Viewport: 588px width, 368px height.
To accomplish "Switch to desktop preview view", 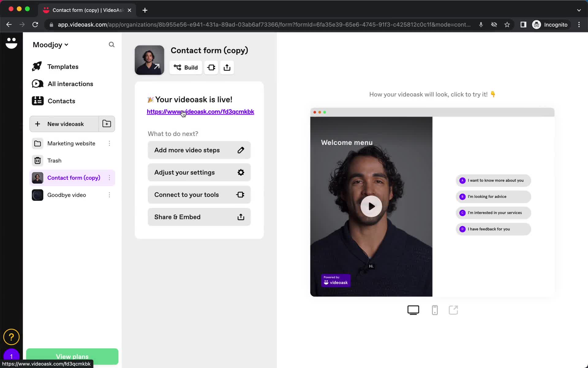I will [413, 310].
